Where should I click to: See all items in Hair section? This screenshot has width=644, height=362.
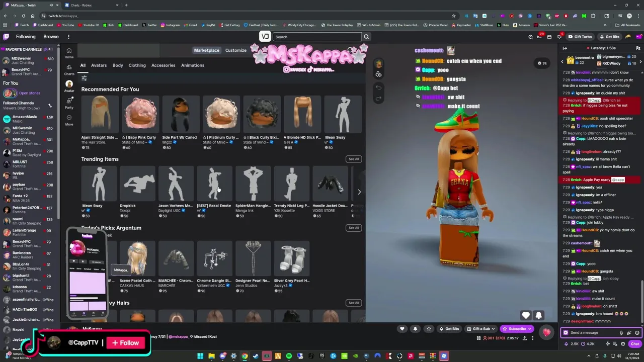pos(354,303)
